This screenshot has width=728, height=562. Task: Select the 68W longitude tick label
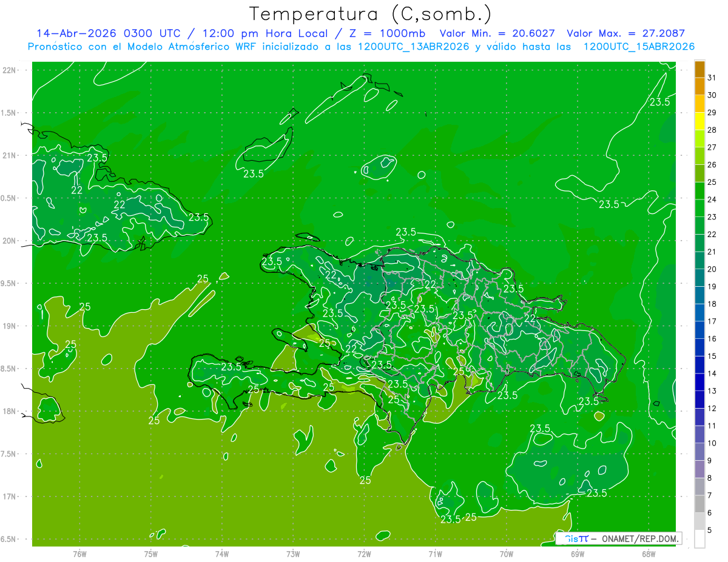click(649, 554)
